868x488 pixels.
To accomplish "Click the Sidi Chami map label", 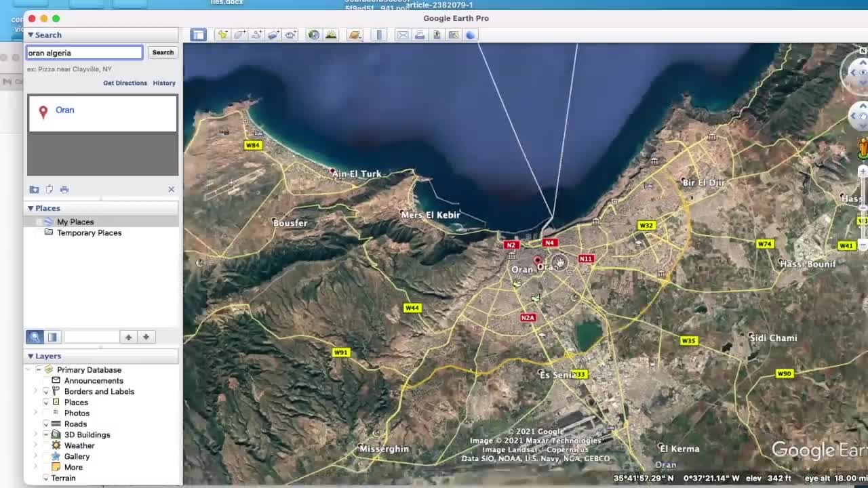I will click(773, 338).
